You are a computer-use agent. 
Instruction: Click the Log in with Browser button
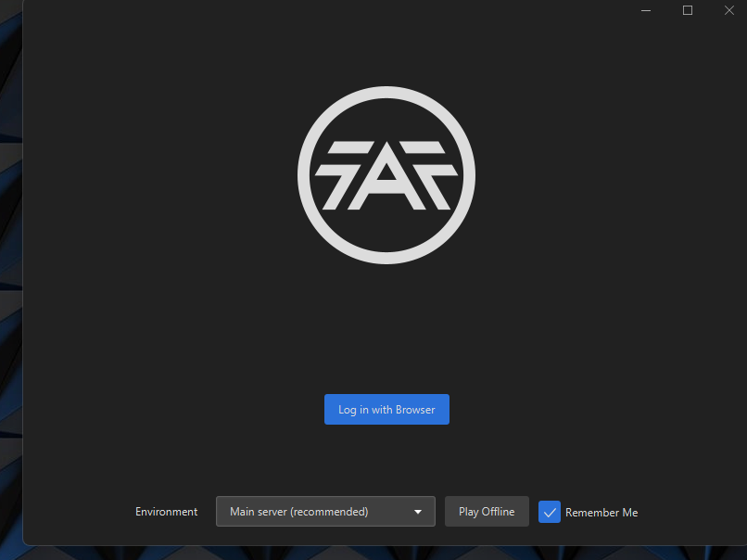coord(386,410)
